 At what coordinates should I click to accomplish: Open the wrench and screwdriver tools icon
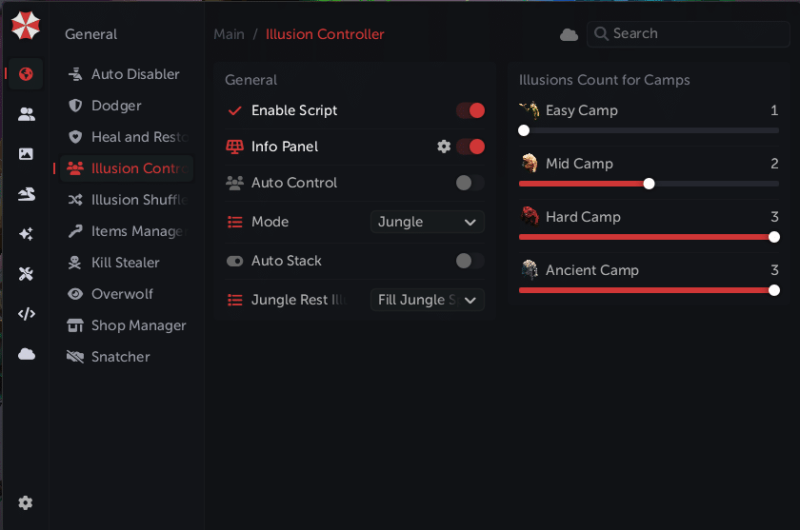tap(26, 274)
